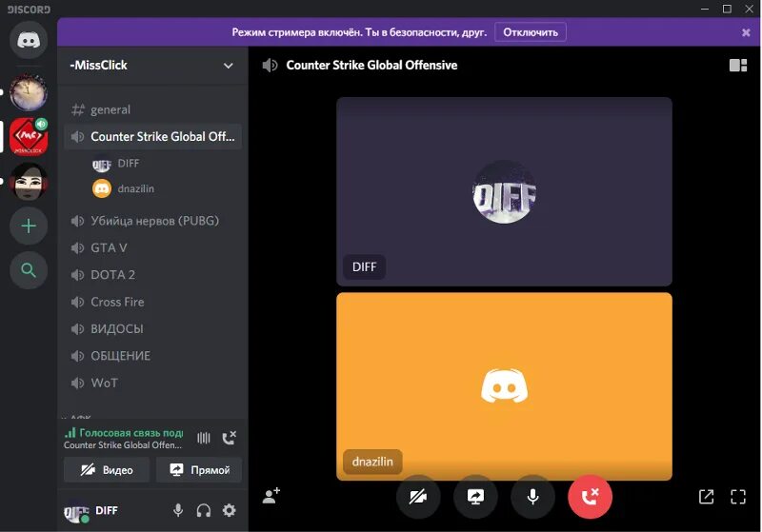The height and width of the screenshot is (532, 762).
Task: Join the WoT voice channel
Action: click(152, 383)
